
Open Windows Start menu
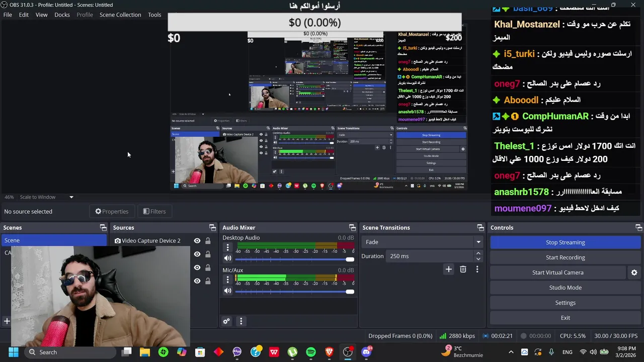(x=14, y=352)
